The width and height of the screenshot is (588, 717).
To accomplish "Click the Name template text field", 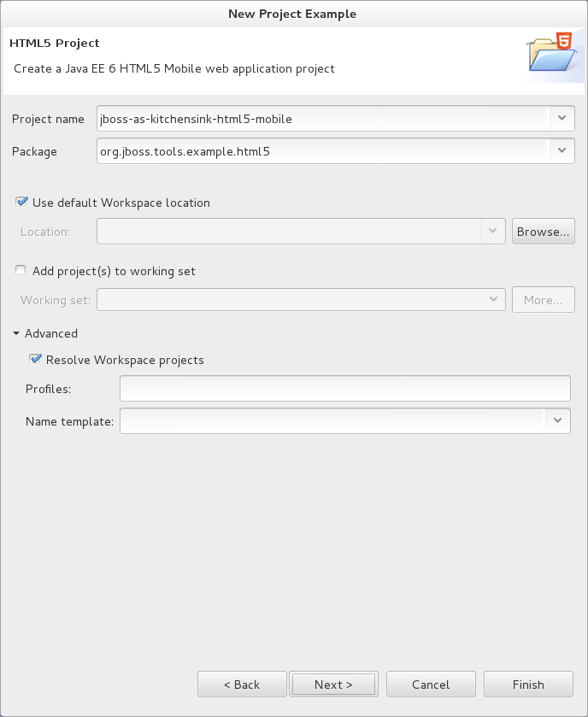I will click(x=332, y=420).
